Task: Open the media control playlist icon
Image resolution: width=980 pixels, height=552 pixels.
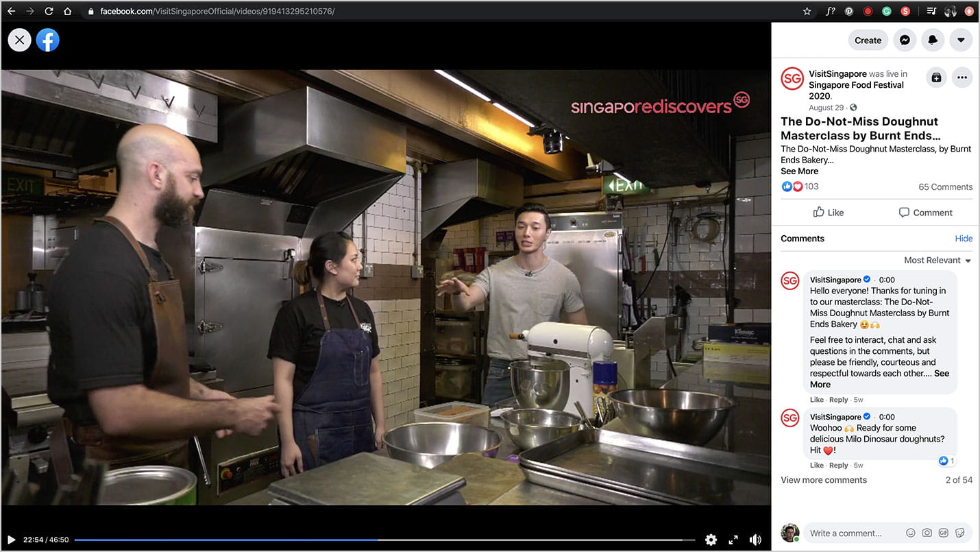Action: 931,11
